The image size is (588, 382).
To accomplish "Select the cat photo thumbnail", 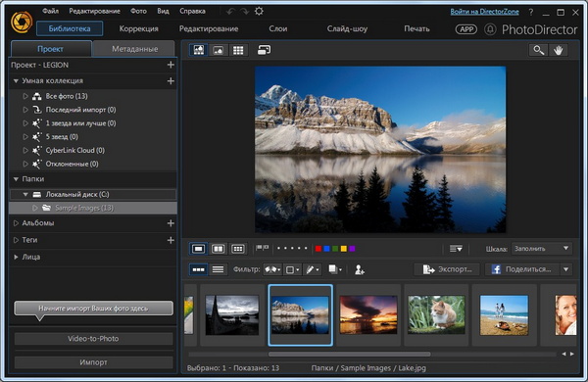I will click(436, 314).
